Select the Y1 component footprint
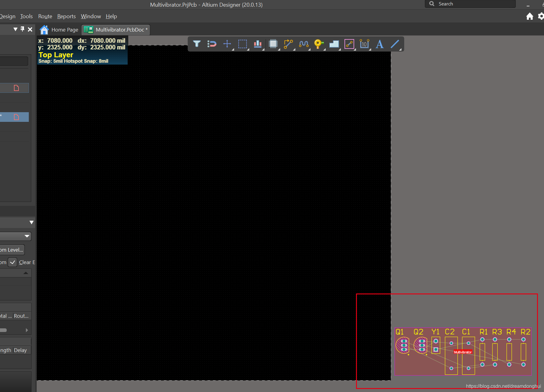 (x=436, y=345)
